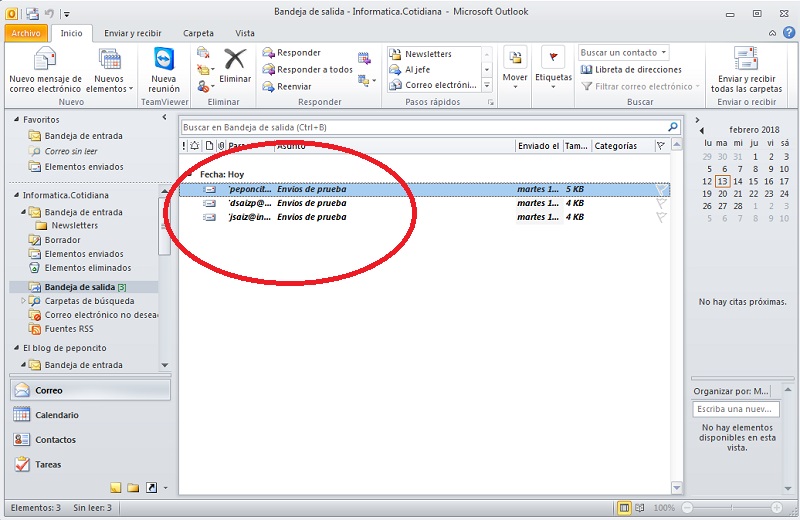
Task: Switch to Tareas view
Action: [90, 464]
